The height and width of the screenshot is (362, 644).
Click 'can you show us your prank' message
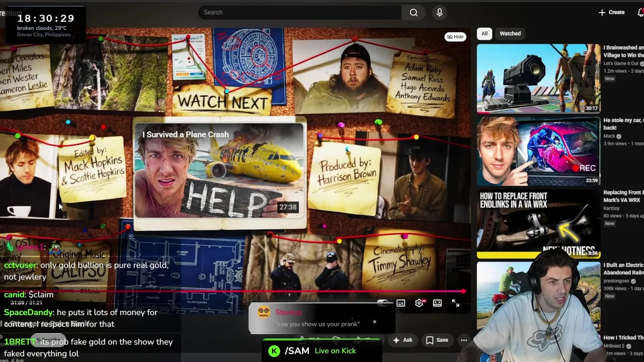pos(318,324)
